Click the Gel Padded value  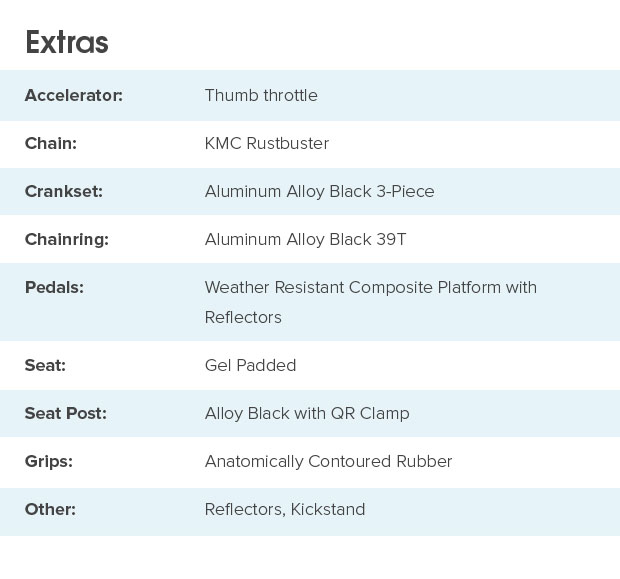pyautogui.click(x=250, y=365)
